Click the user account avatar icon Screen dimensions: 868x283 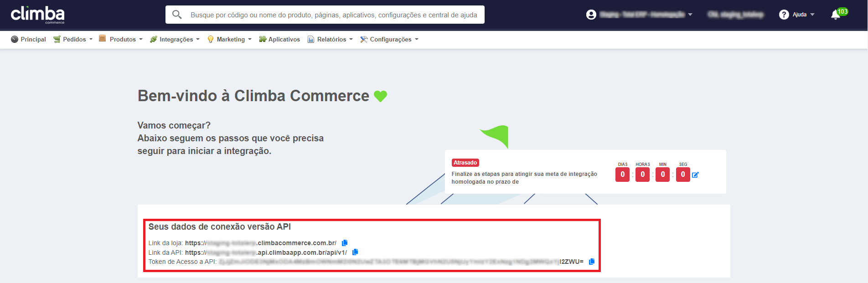click(x=591, y=15)
